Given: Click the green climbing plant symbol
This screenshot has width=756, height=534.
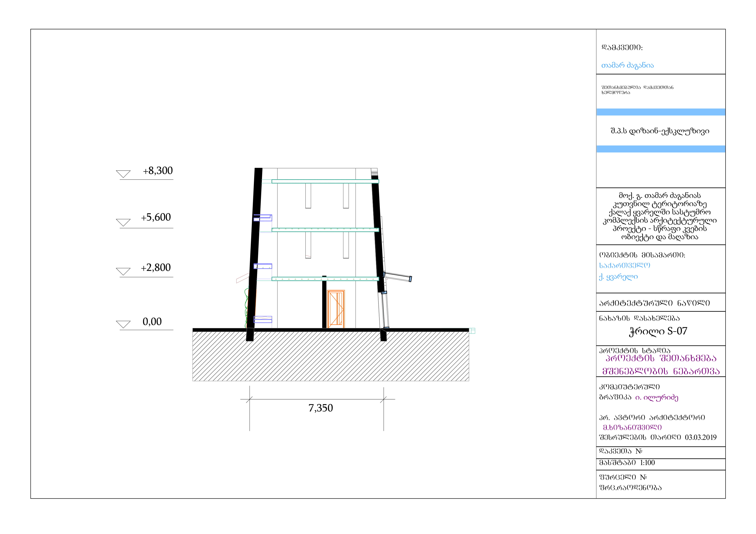Looking at the screenshot, I should (x=246, y=308).
